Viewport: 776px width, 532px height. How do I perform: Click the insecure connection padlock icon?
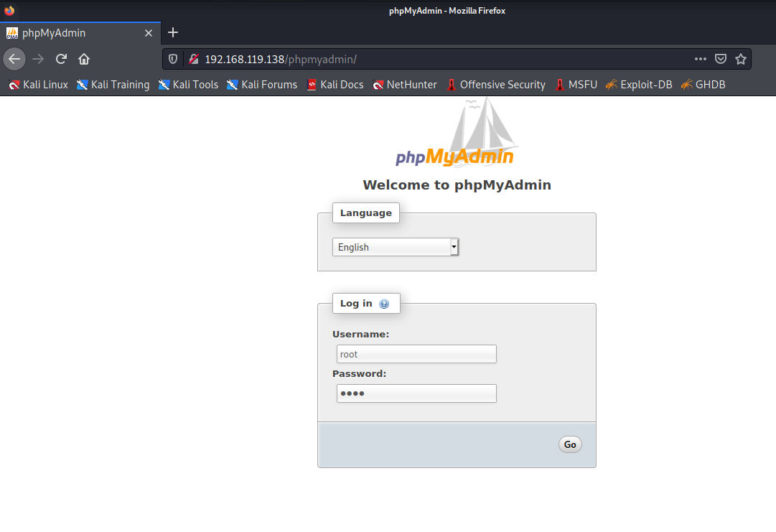pyautogui.click(x=194, y=60)
